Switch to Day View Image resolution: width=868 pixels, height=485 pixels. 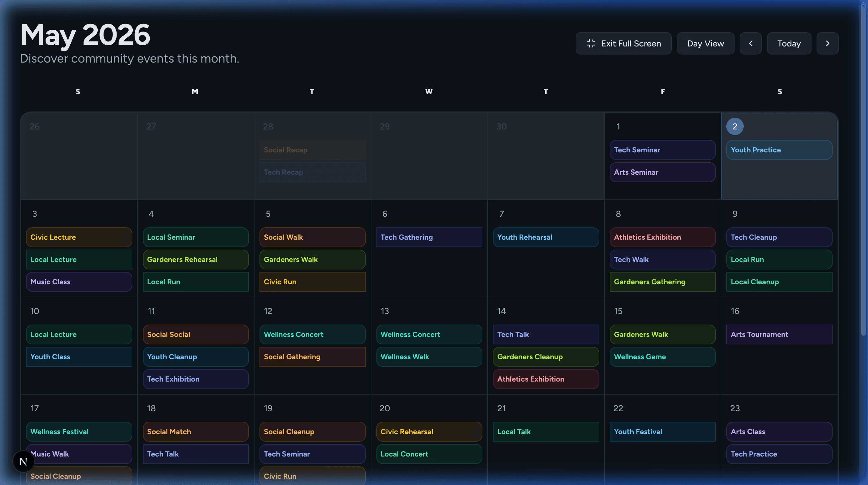pyautogui.click(x=705, y=43)
